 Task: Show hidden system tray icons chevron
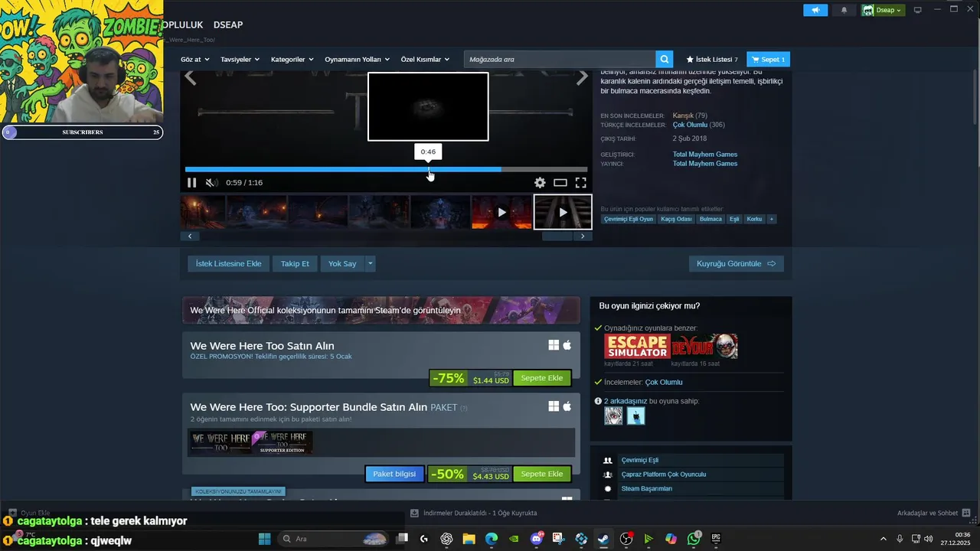(883, 539)
